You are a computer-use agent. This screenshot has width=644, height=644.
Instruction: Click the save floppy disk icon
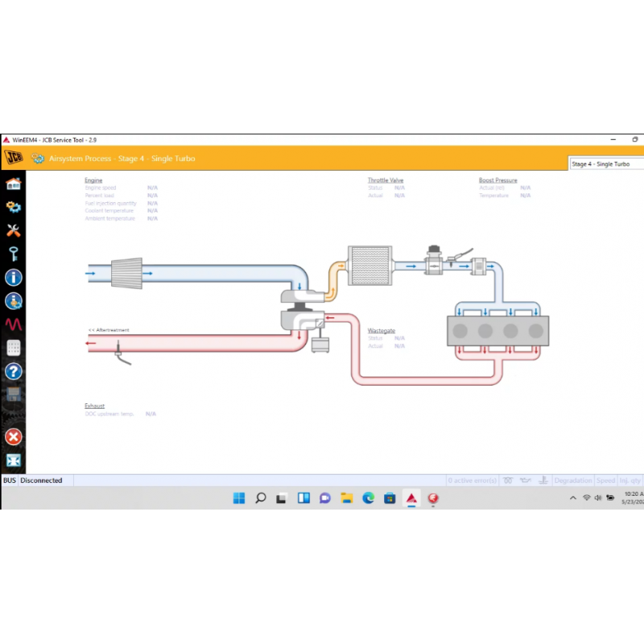14,392
